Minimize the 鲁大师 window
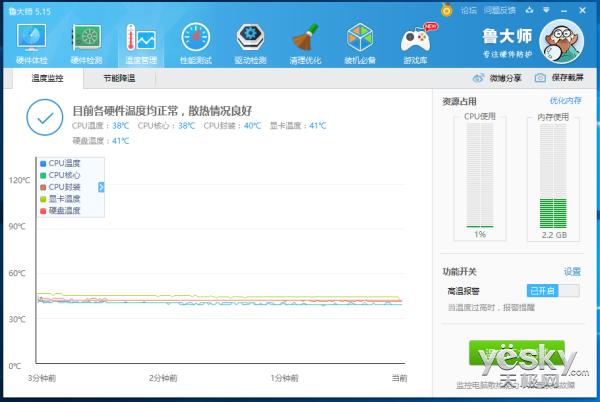600x402 pixels. [x=564, y=11]
